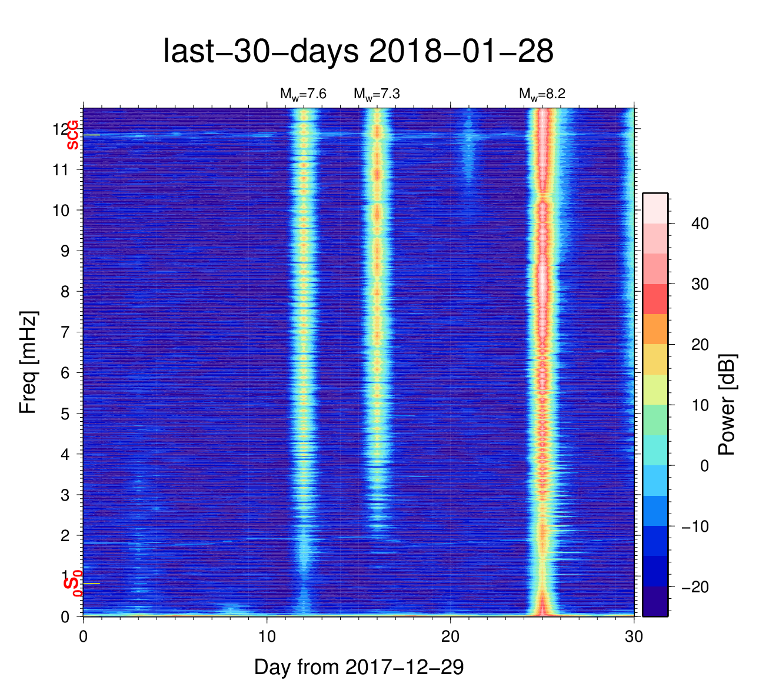
Task: Click the red SCG station label
Action: tap(73, 135)
